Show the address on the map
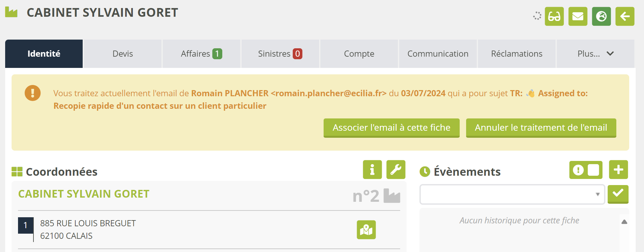 (x=366, y=230)
